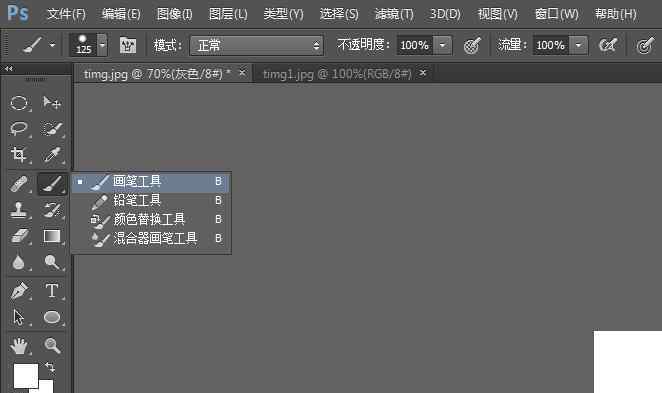Select the Zoom tool in the toolbox

pyautogui.click(x=52, y=346)
